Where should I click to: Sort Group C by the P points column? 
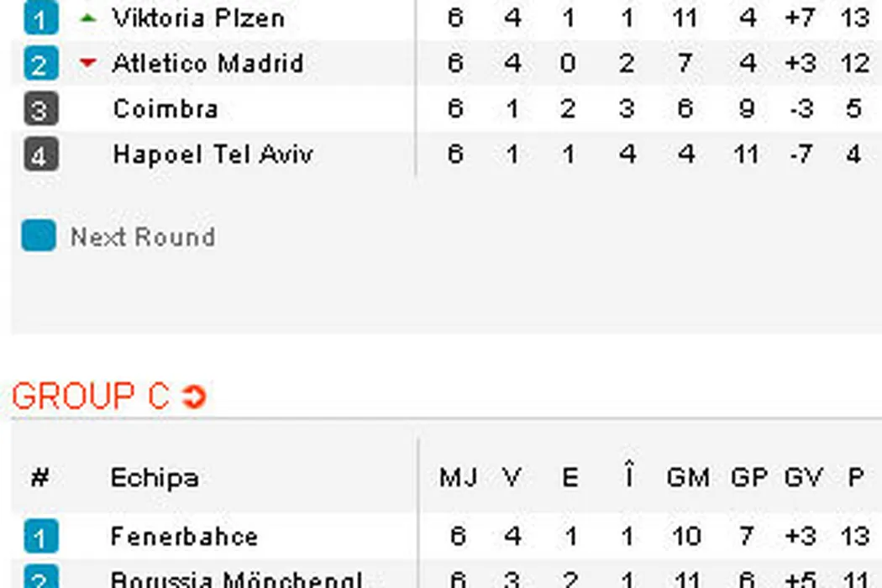(x=855, y=478)
